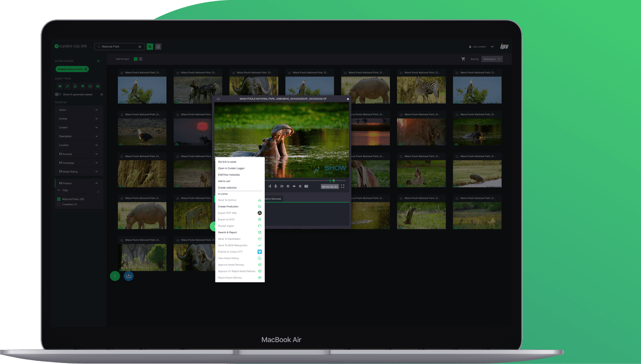Screen dimensions: 641x364
Task: Select Get link to asset
Action: click(x=240, y=162)
